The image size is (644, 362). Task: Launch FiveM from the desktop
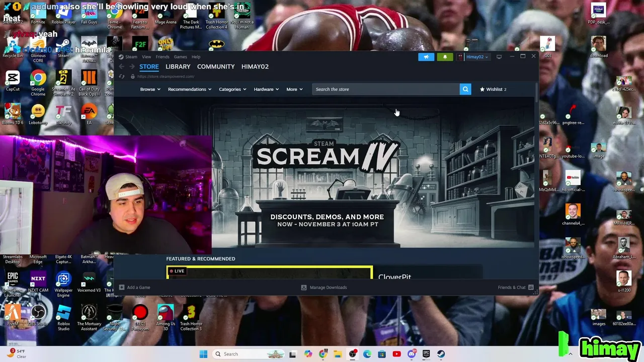(13, 315)
